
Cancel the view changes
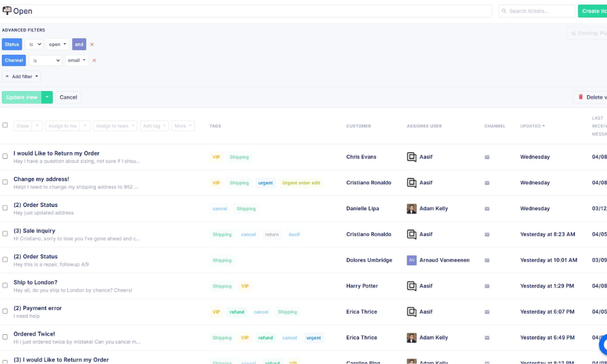pos(68,97)
